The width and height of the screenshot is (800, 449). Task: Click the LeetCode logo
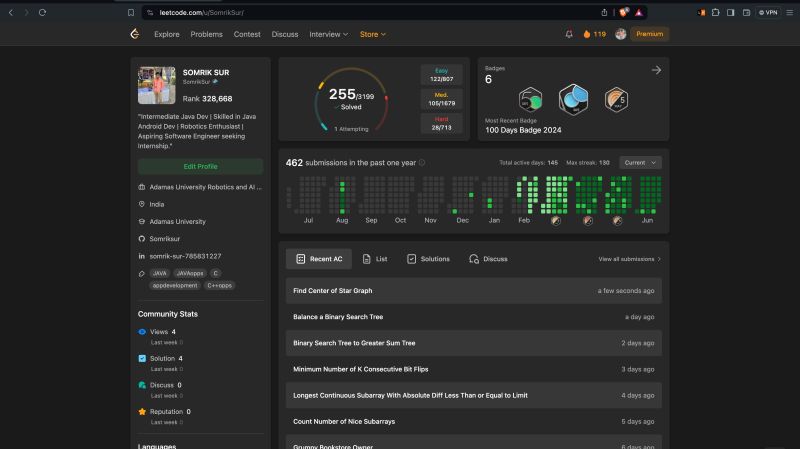(135, 34)
